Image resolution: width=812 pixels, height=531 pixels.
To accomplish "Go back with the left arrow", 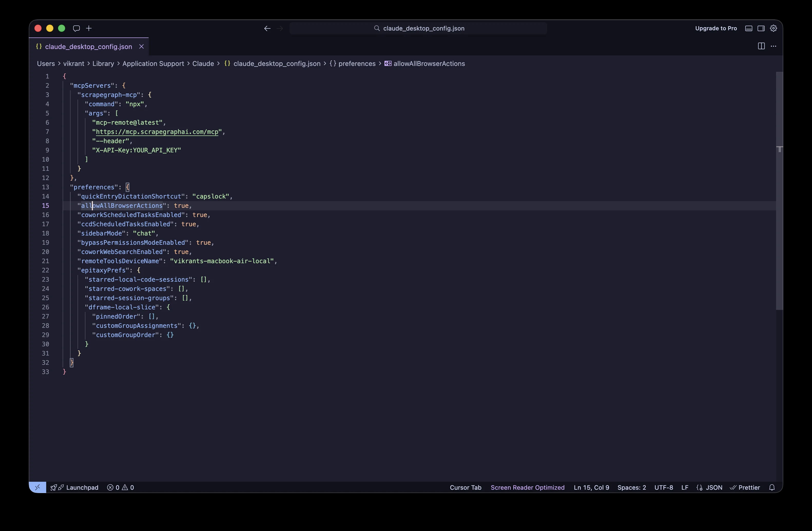I will (267, 28).
